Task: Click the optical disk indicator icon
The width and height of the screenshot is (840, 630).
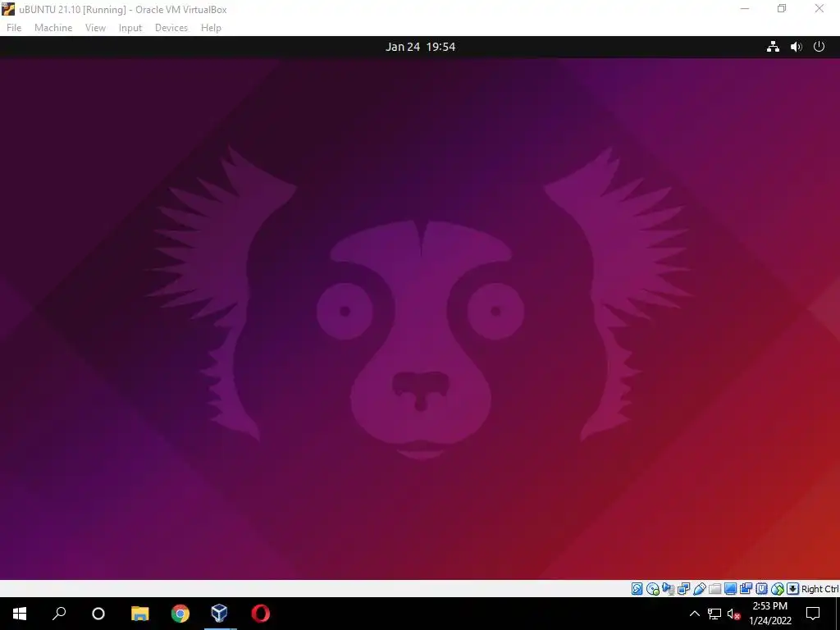Action: pos(652,589)
